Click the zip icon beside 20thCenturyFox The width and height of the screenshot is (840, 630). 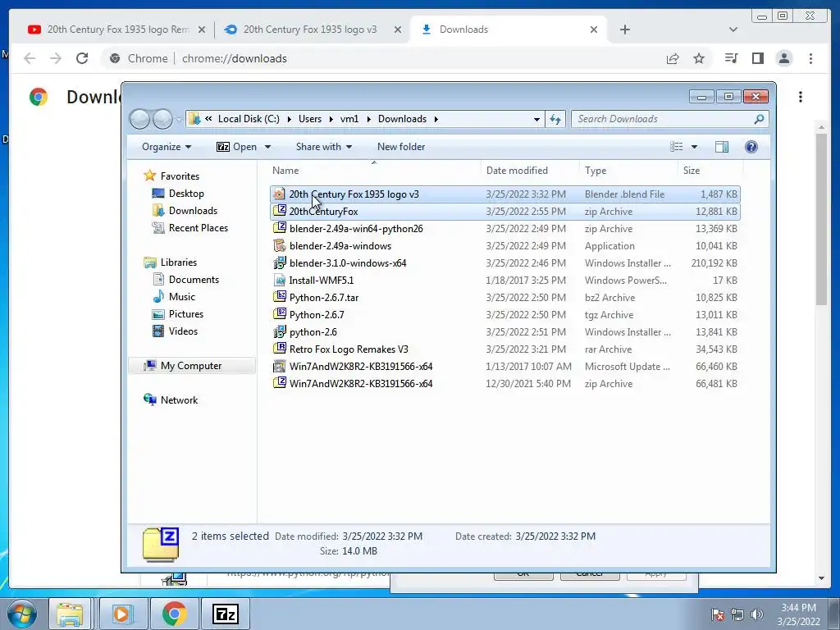279,211
